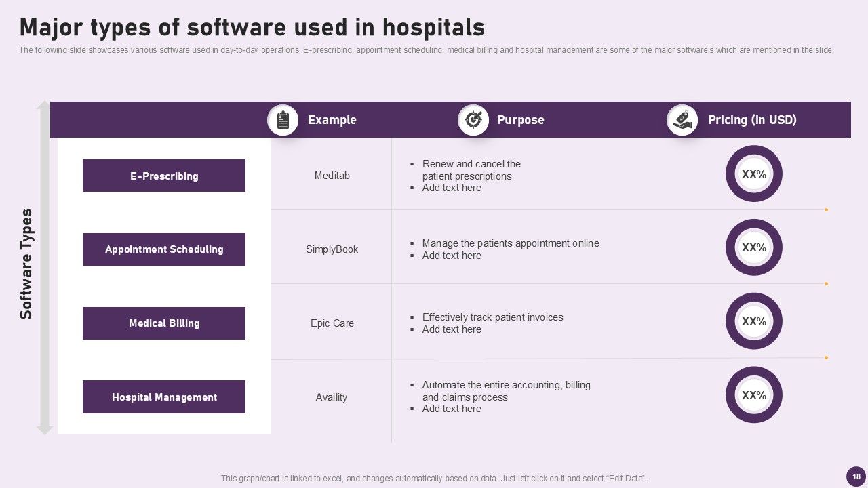
Task: Click the target icon beside Purpose
Action: [x=473, y=120]
